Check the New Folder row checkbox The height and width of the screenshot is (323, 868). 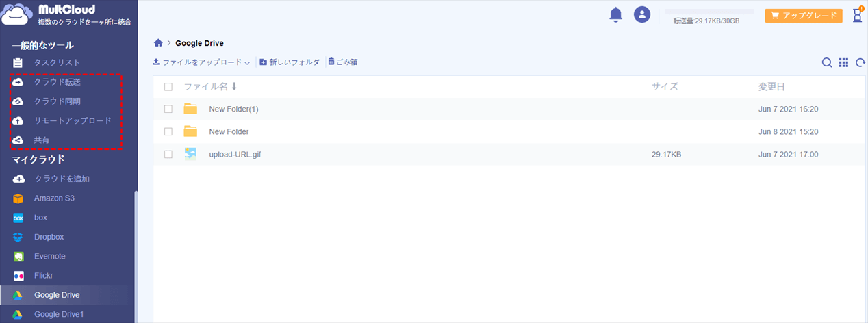click(168, 131)
